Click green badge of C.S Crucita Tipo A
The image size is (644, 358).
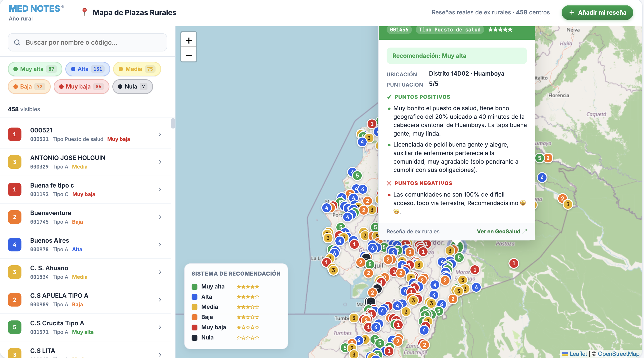pos(14,327)
